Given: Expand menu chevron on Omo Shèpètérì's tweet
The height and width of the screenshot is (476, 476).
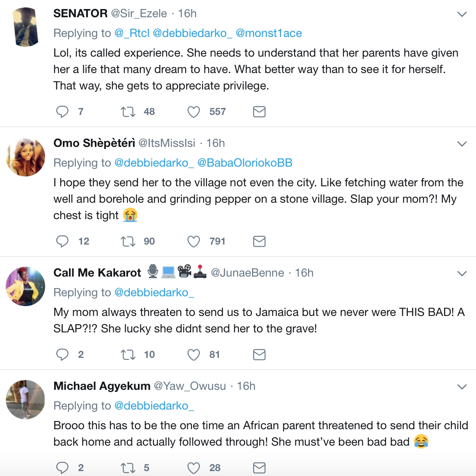Looking at the screenshot, I should (462, 144).
